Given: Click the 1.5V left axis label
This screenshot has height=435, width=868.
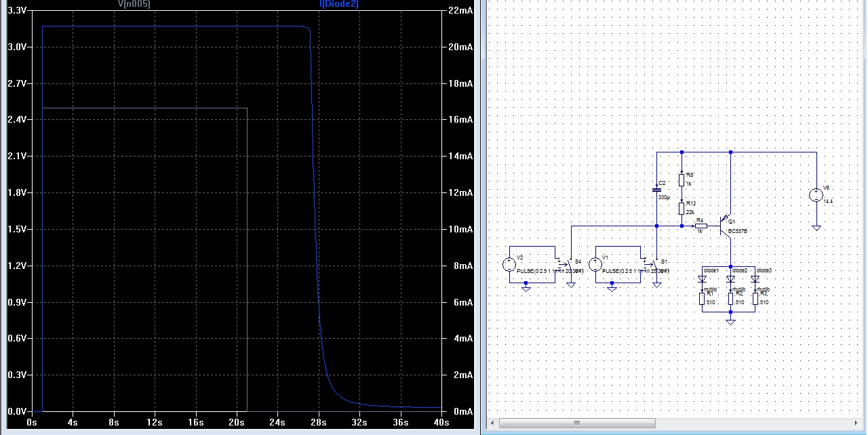Looking at the screenshot, I should [x=16, y=229].
